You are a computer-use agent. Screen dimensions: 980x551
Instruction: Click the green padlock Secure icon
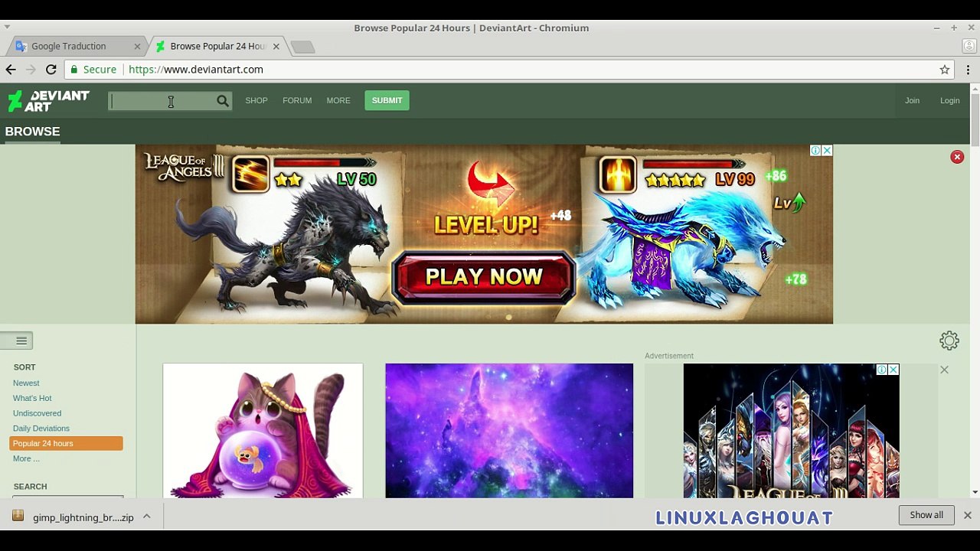[74, 70]
